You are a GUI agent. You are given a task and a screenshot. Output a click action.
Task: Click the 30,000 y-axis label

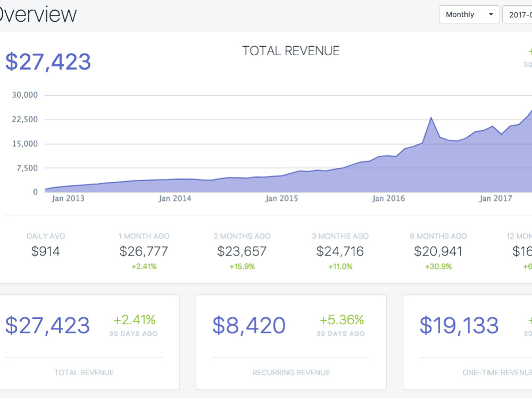pos(25,95)
